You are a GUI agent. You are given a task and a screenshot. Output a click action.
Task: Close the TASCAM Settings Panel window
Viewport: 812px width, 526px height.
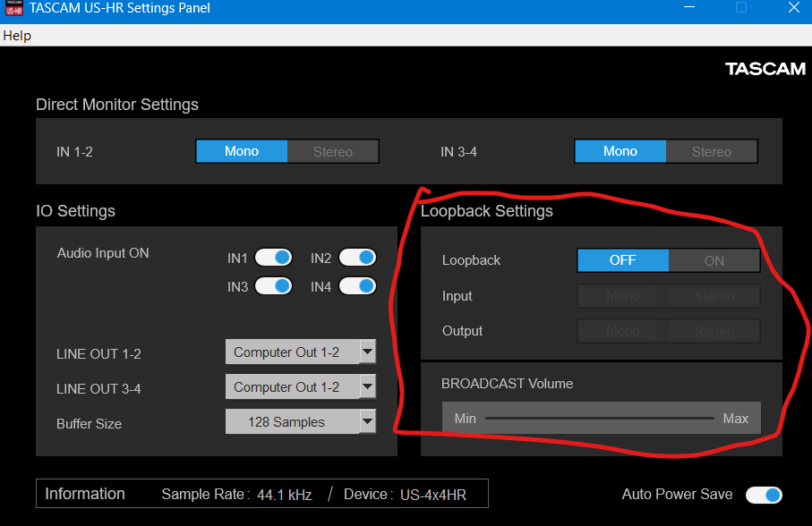pyautogui.click(x=794, y=8)
